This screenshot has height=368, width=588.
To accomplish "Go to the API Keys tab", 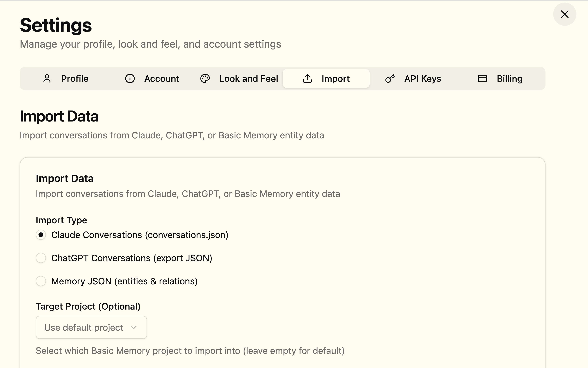I will coord(422,79).
